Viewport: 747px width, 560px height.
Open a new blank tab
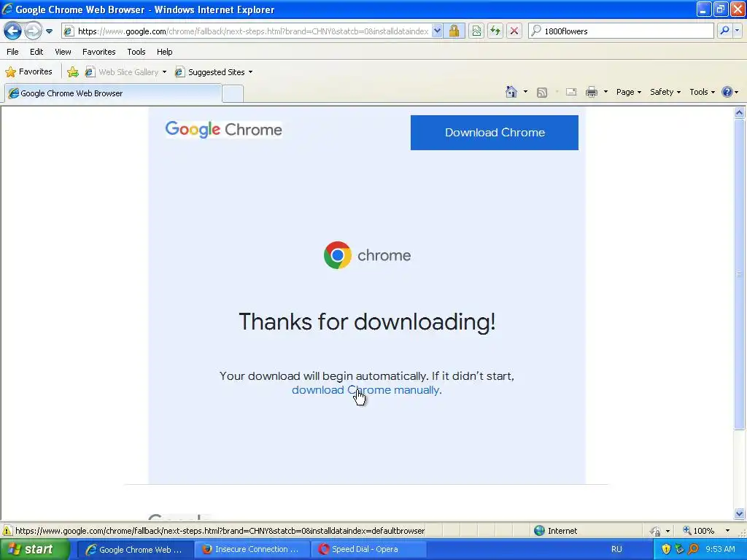pyautogui.click(x=233, y=93)
